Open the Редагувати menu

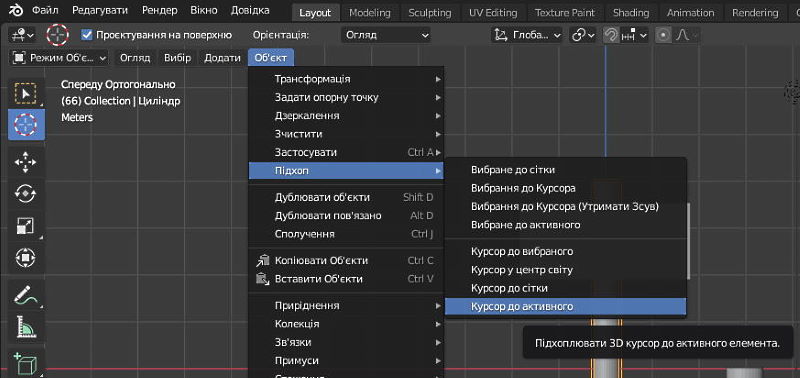pyautogui.click(x=99, y=11)
